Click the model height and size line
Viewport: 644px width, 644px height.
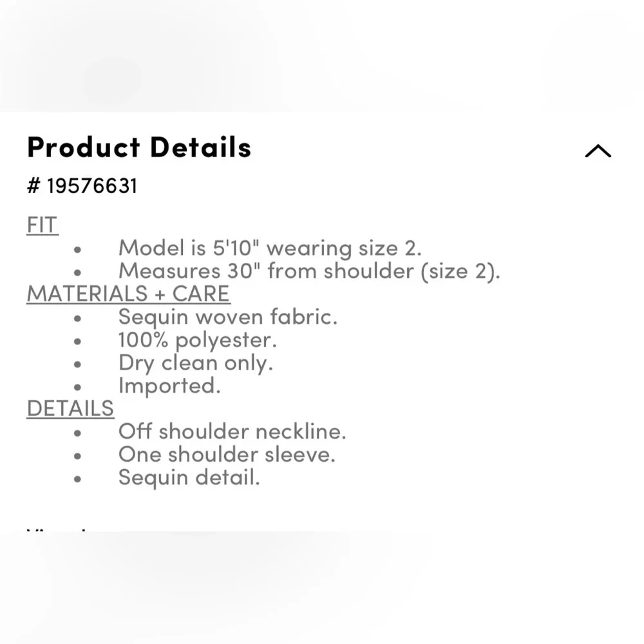pyautogui.click(x=270, y=248)
